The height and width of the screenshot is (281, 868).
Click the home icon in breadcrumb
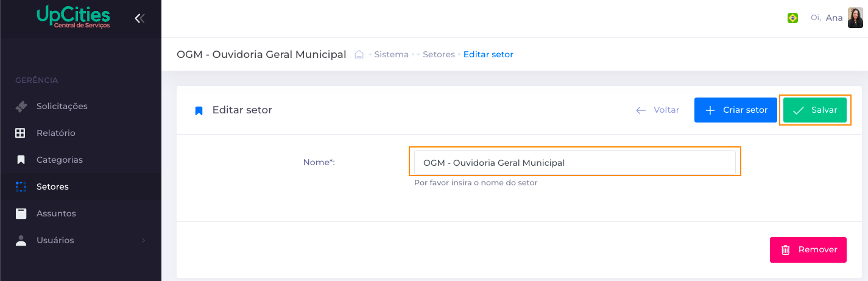pyautogui.click(x=359, y=54)
